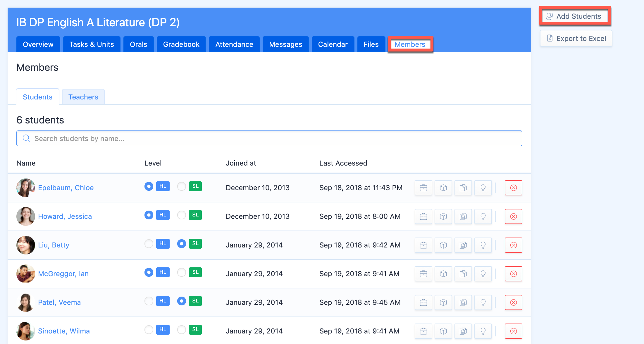Remove Epelbaum, Chloe with the red X
This screenshot has width=644, height=344.
point(513,188)
